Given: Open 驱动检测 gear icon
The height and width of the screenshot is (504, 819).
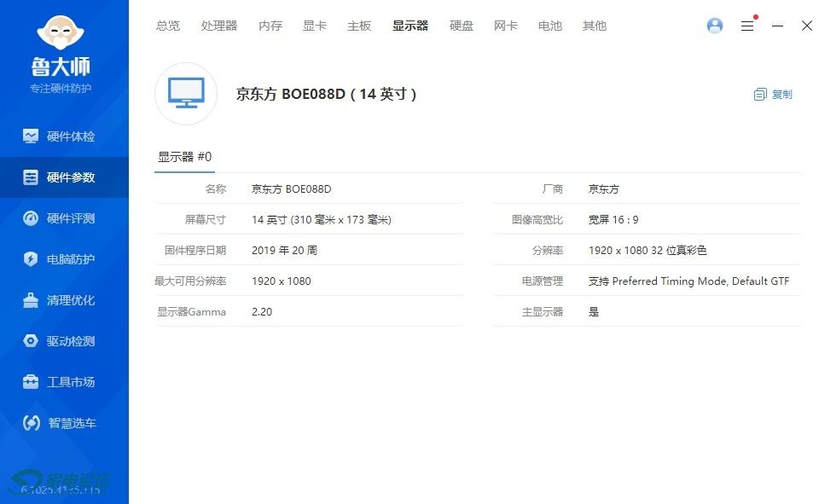Looking at the screenshot, I should 31,341.
